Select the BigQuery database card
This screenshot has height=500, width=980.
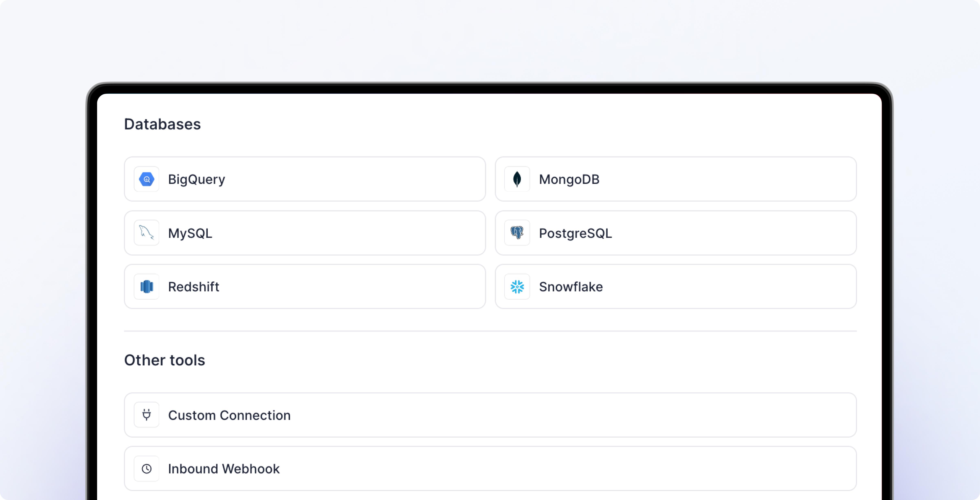click(x=304, y=179)
